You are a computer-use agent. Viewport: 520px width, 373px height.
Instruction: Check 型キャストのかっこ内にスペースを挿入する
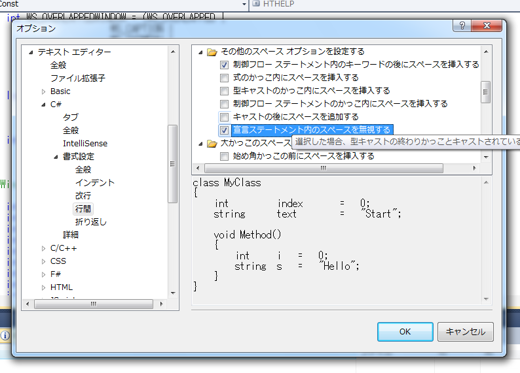[224, 91]
